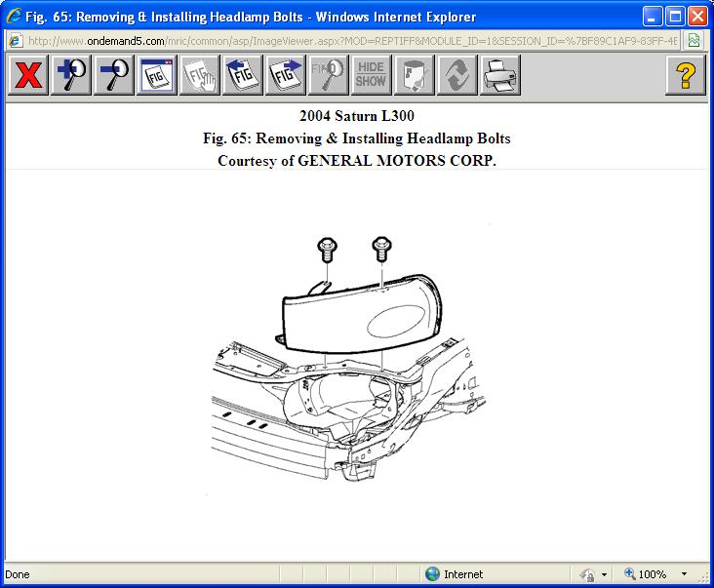Viewport: 714px width, 588px height.
Task: Minimize the Internet Explorer window
Action: (653, 17)
